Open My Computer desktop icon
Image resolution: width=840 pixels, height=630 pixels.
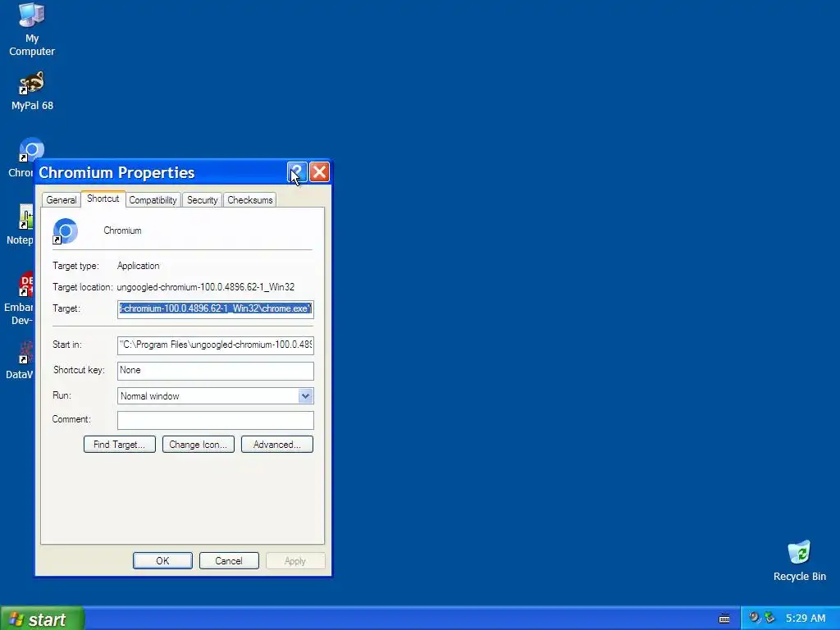pos(32,30)
